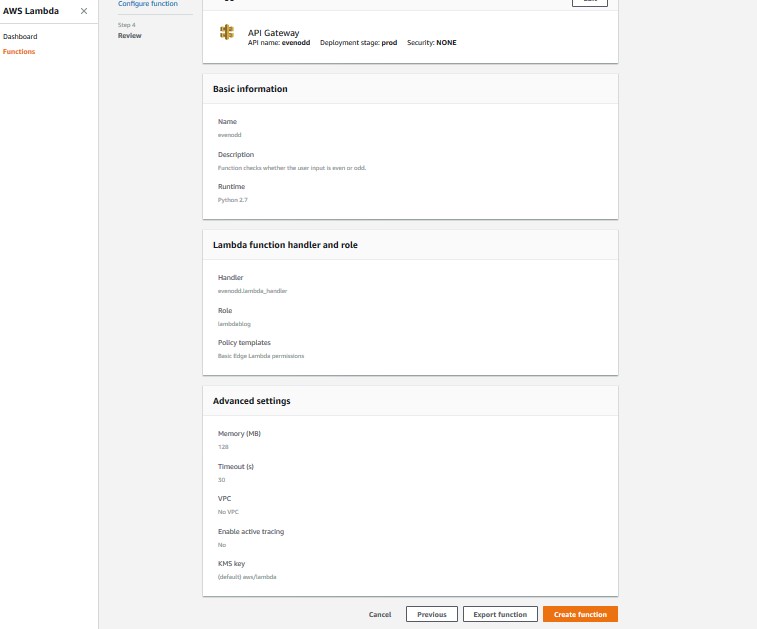
Task: Click the Handler label
Action: click(230, 278)
